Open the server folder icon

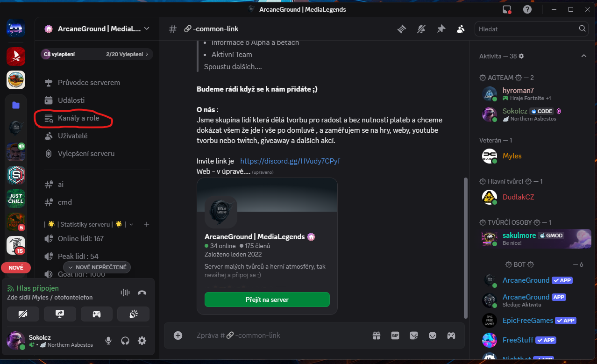point(16,105)
